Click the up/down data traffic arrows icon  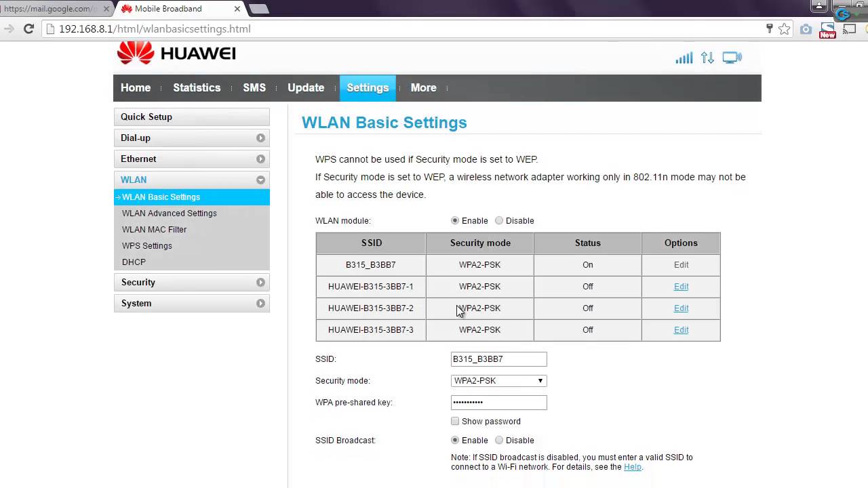pos(707,58)
